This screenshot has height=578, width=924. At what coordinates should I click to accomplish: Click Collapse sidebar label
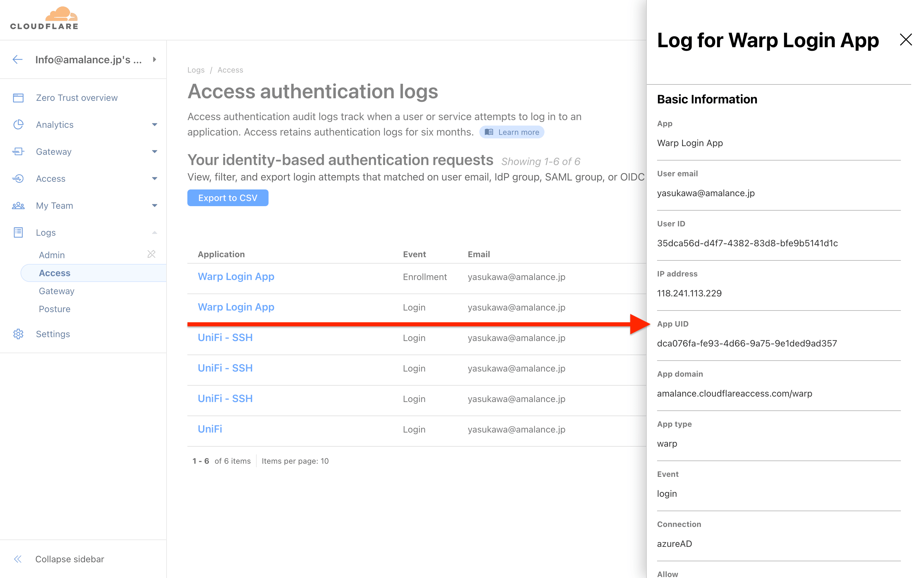pyautogui.click(x=70, y=559)
